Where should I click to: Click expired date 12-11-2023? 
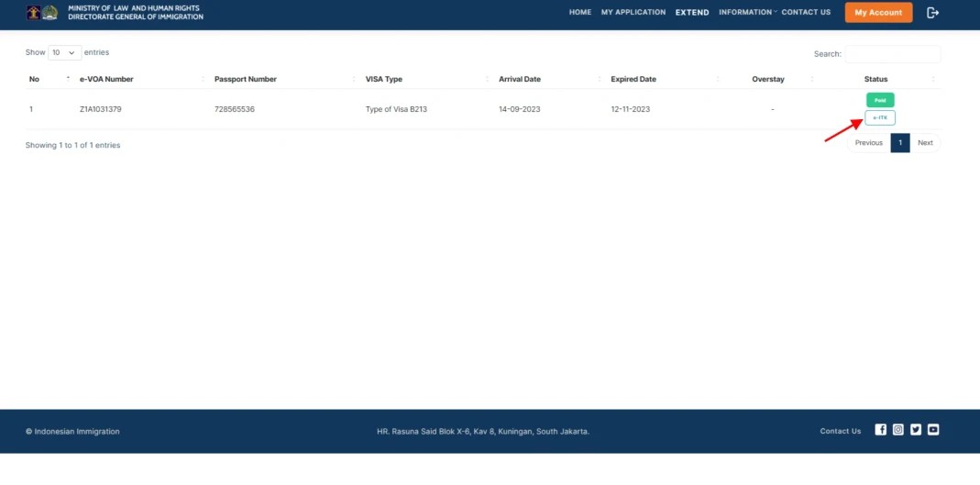[631, 109]
